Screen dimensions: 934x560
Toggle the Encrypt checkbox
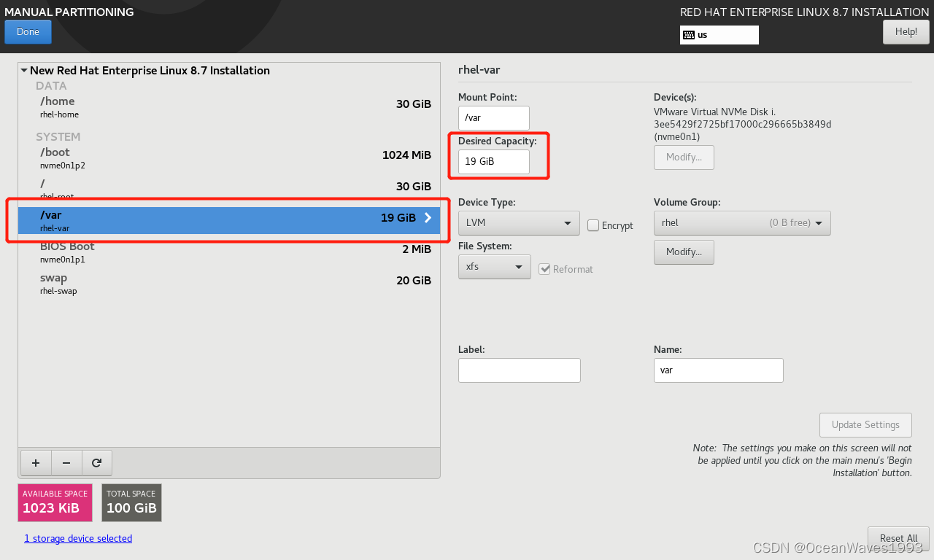click(x=593, y=226)
